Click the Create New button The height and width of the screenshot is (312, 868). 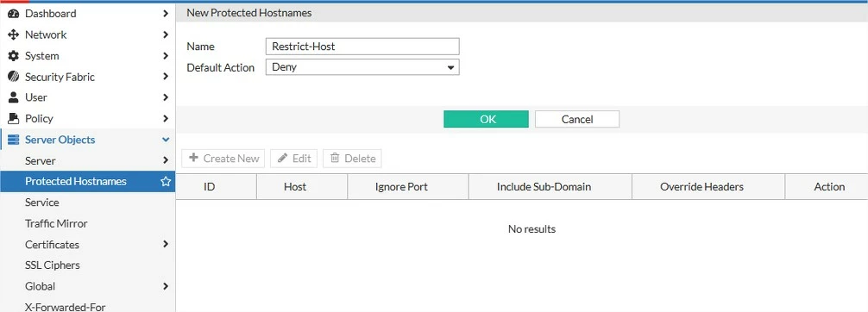223,159
